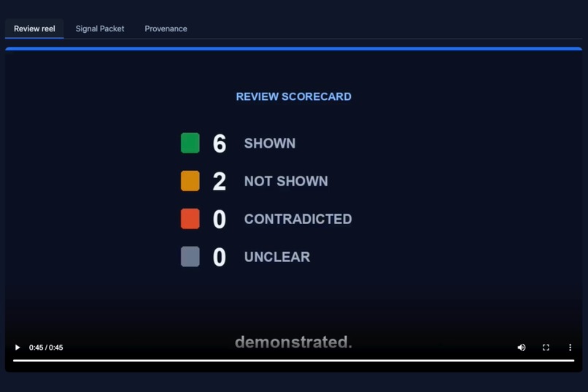Play the review reel video
Screen dimensions: 588x392
pyautogui.click(x=18, y=347)
